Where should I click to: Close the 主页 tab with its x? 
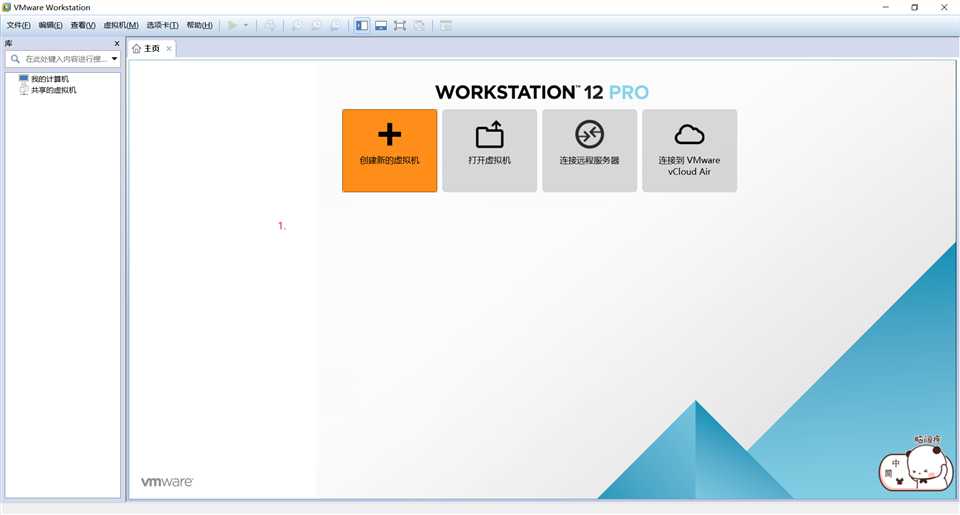169,48
